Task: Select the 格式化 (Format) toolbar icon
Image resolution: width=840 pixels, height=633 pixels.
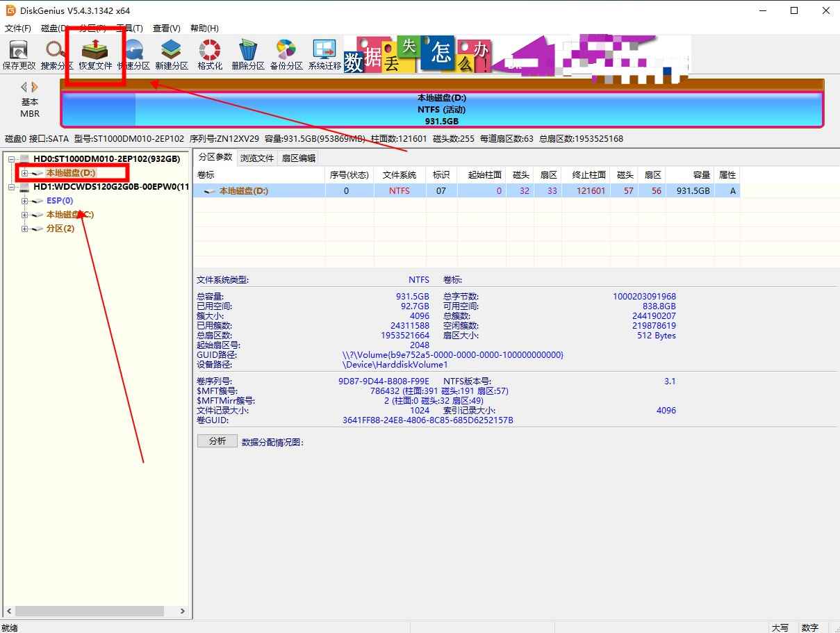Action: [x=210, y=54]
